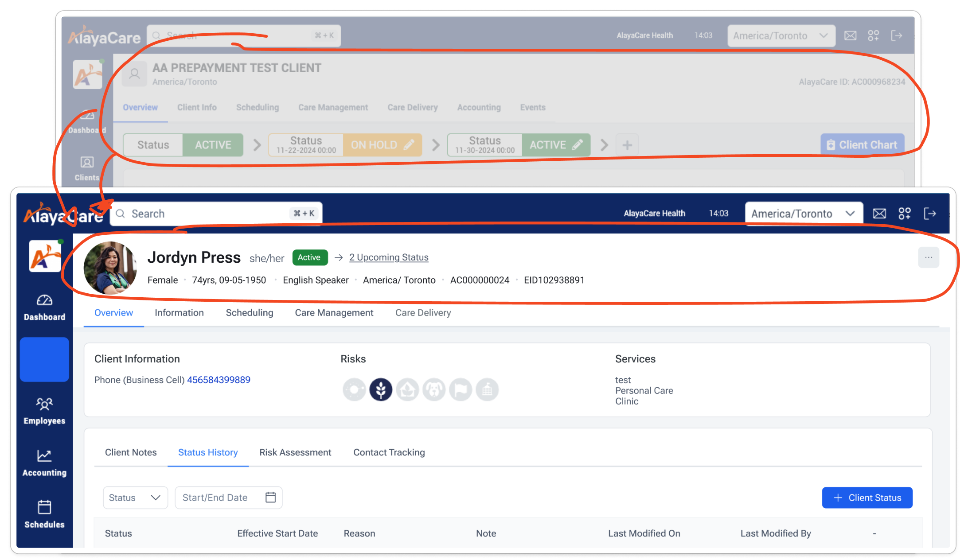Switch to the Scheduling tab
Screen dimensions: 968x560
click(249, 313)
